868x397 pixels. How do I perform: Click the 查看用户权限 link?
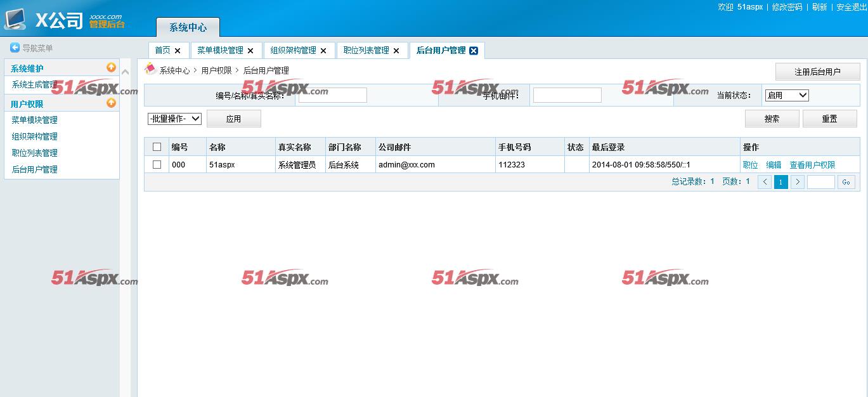coord(812,165)
